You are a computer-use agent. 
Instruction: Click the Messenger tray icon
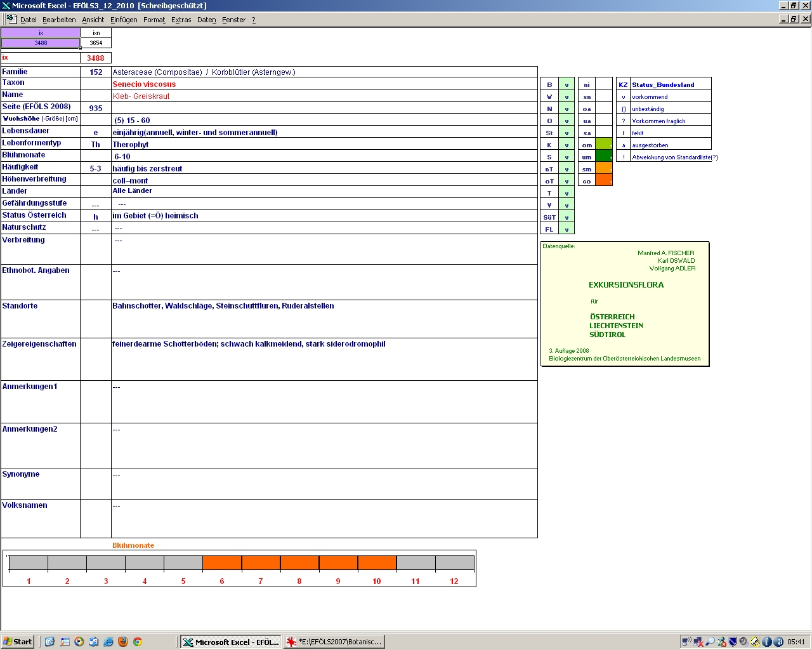pyautogui.click(x=722, y=642)
